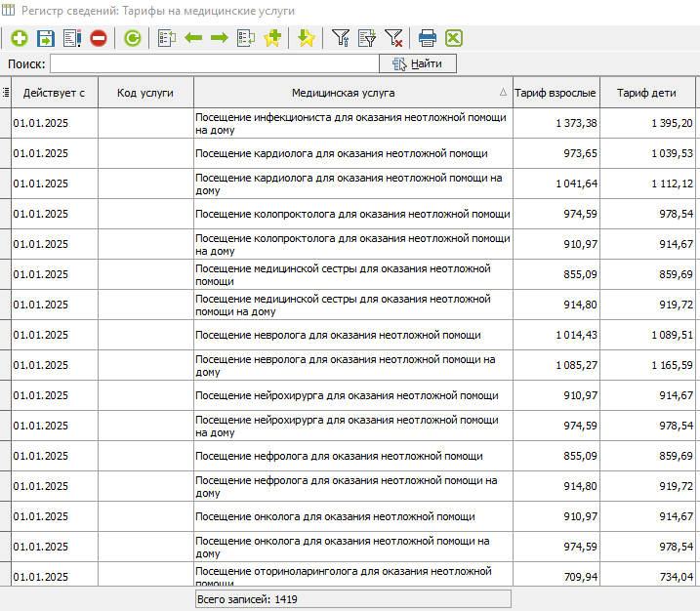
Task: Click the star with down arrow icon
Action: (x=306, y=38)
